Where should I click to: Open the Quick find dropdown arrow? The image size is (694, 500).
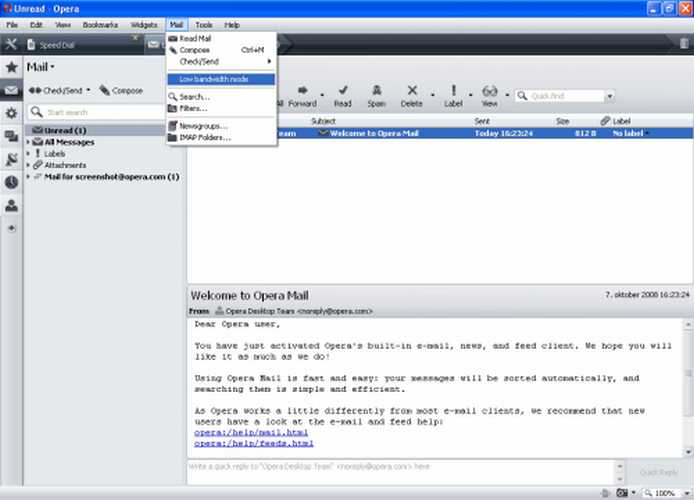pos(610,96)
